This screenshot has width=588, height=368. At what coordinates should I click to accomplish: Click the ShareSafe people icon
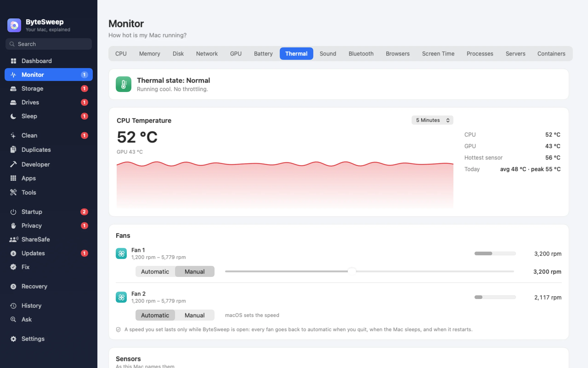[x=14, y=239]
